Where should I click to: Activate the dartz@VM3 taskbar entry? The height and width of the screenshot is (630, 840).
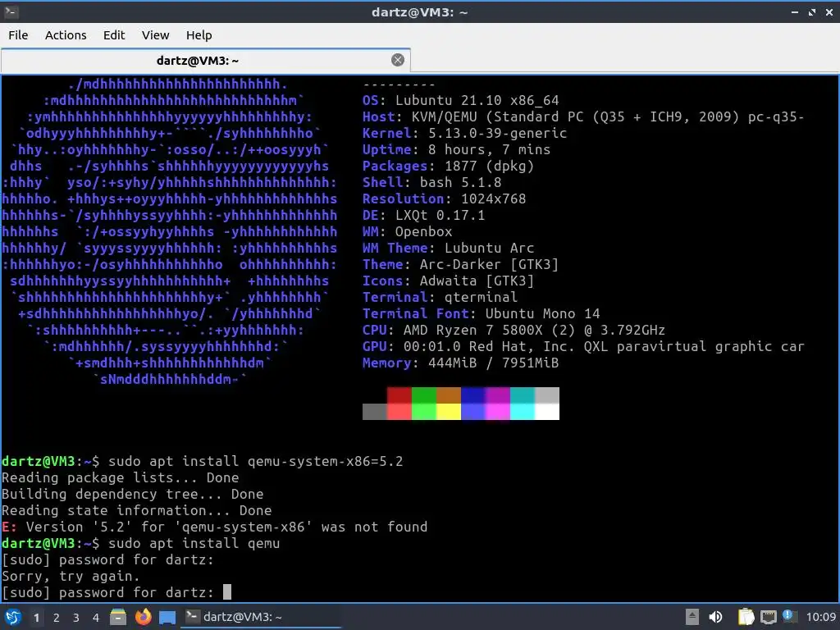click(x=262, y=617)
